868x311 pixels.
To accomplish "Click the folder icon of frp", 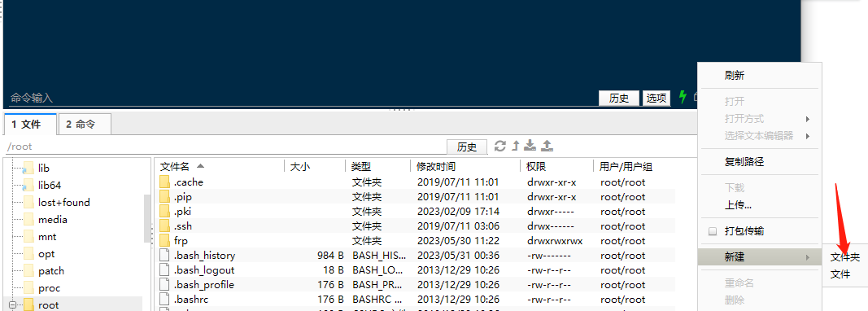I will (164, 241).
